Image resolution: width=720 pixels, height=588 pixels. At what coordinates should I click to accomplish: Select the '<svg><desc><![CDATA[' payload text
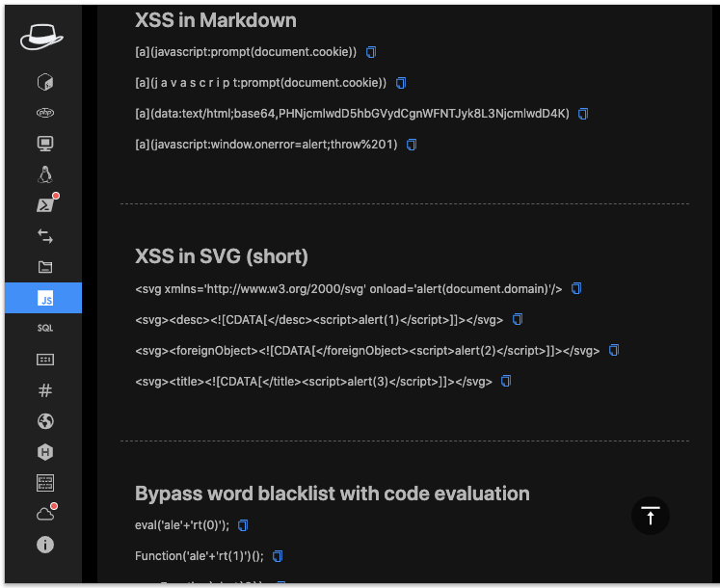point(319,320)
